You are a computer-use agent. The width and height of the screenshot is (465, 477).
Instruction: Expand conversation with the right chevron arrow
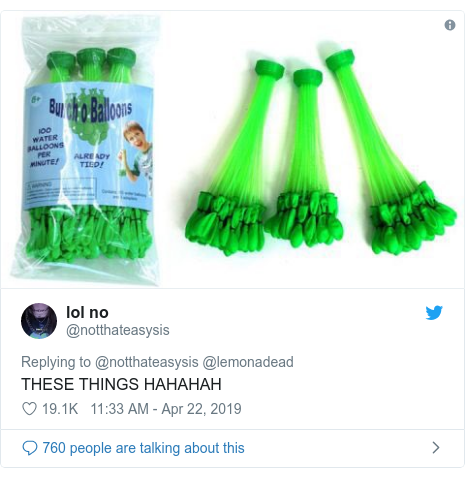click(435, 448)
